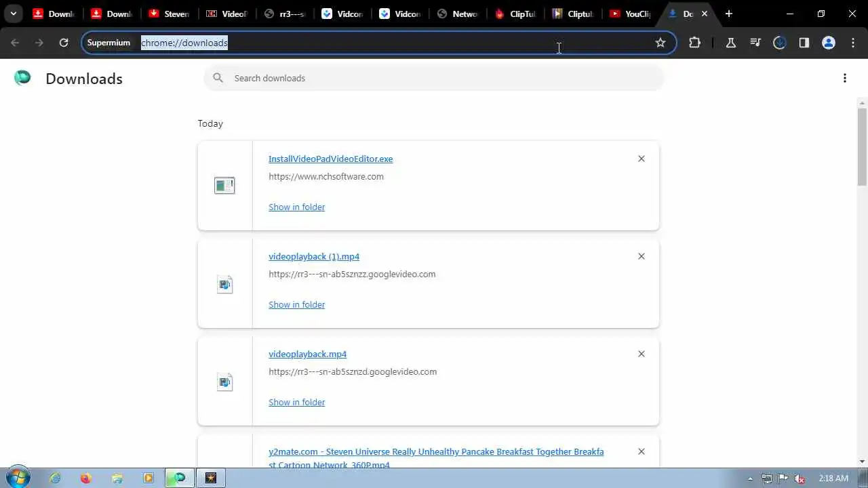Bookmark this page with the star

coord(660,43)
